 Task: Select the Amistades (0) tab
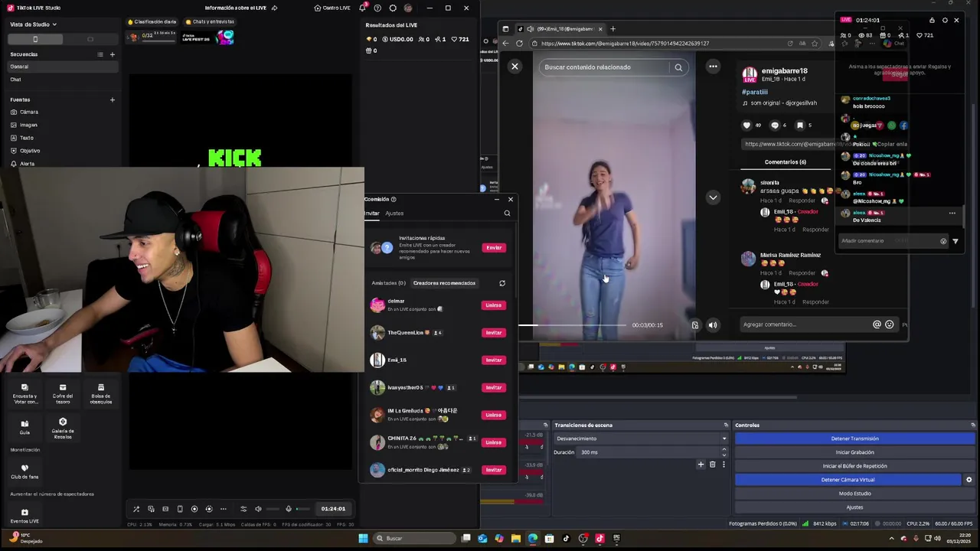click(388, 283)
